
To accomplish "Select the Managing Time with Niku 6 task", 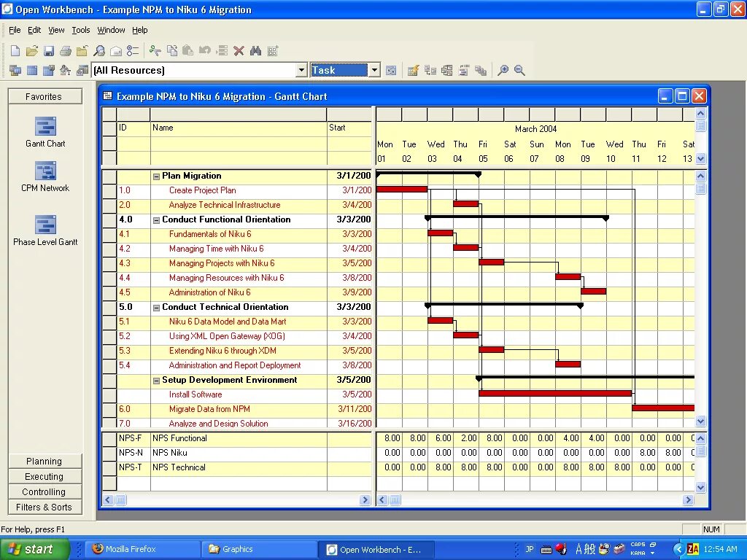I will [216, 249].
